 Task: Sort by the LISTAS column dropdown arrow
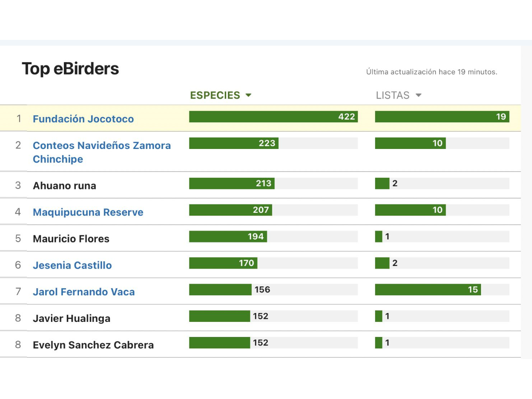tap(419, 95)
